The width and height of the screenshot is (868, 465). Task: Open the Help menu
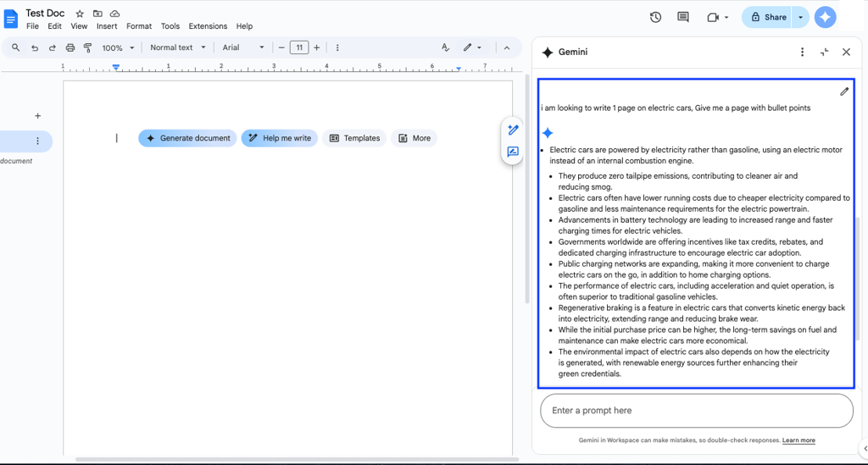click(244, 26)
